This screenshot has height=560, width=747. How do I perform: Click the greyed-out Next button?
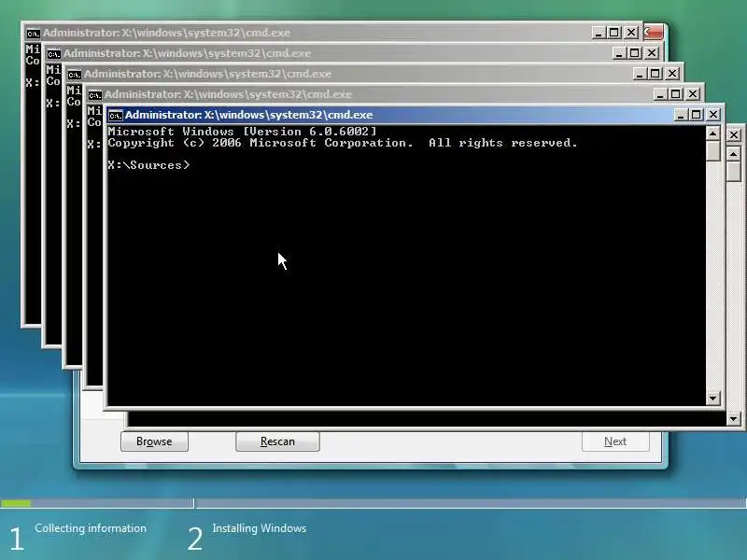pos(615,441)
